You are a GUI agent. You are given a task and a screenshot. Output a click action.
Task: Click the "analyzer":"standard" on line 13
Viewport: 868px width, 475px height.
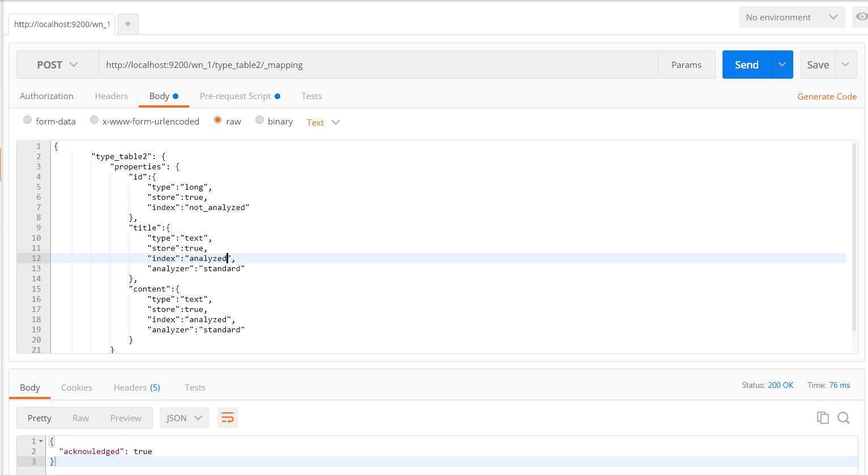[196, 268]
